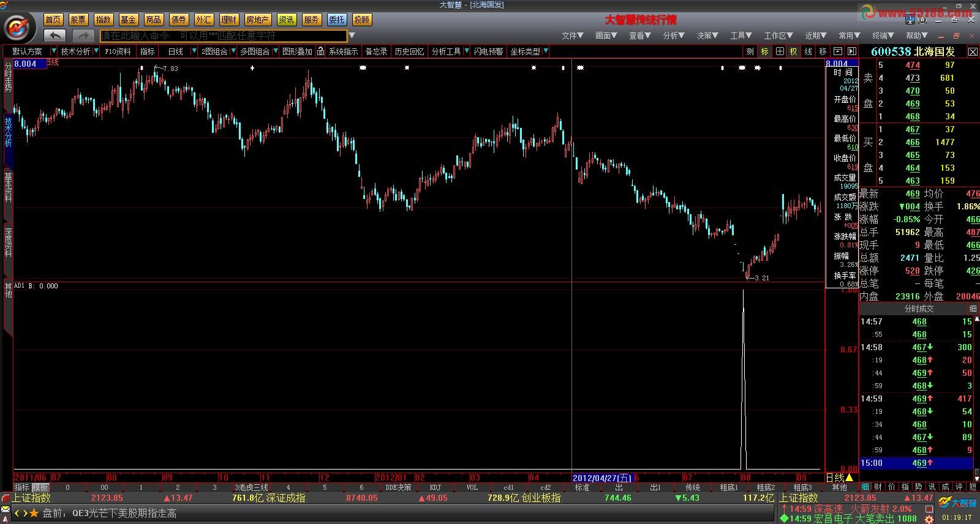Open the 文件 menu
Screen dimensions: 980x524
(573, 36)
